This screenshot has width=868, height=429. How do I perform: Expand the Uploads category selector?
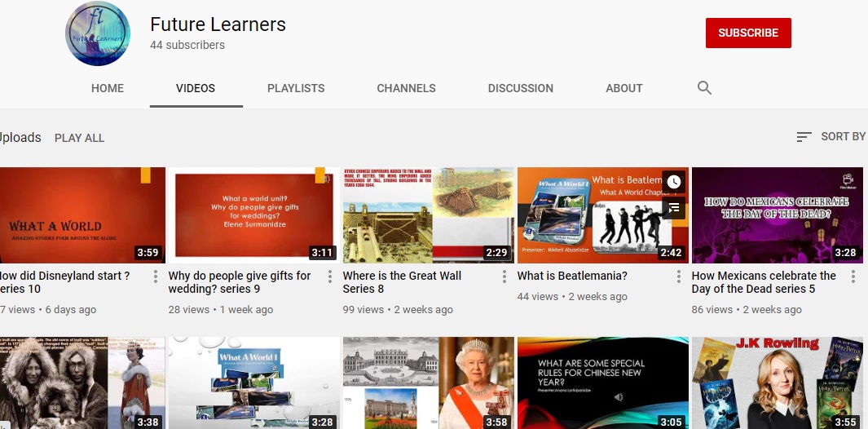20,138
